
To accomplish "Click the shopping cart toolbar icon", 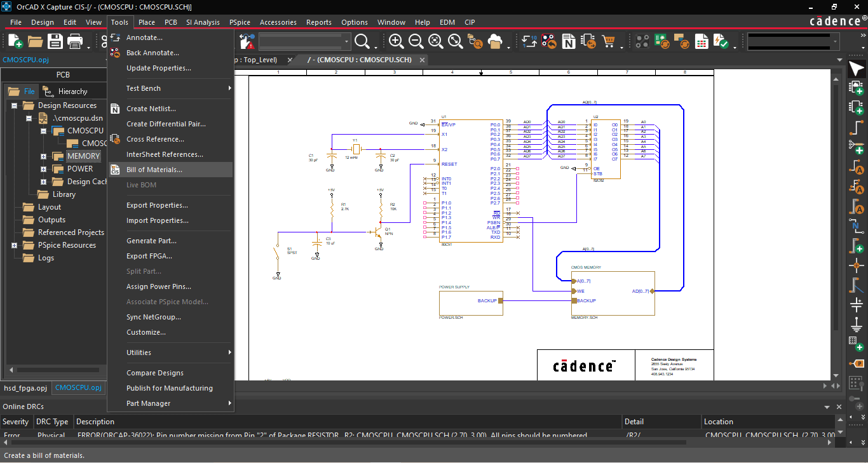I will click(x=609, y=42).
